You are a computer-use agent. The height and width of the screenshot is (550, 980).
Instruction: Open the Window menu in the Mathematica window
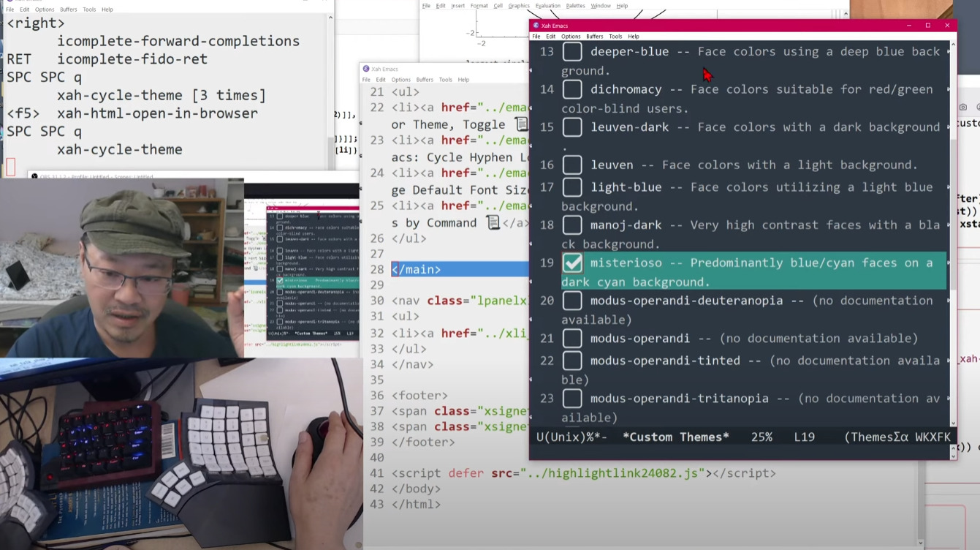[x=601, y=6]
